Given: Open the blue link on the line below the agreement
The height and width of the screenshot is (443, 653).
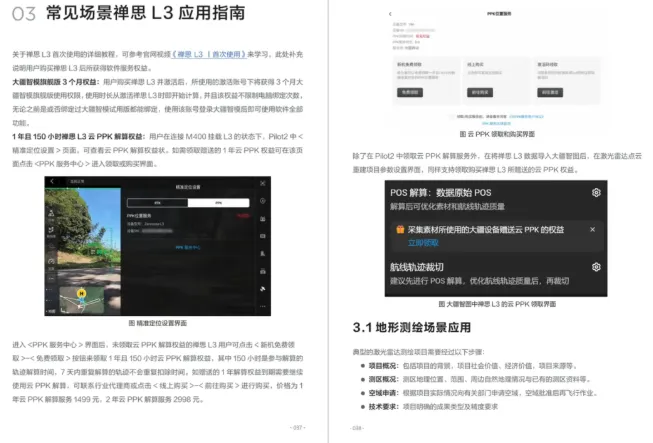Looking at the screenshot, I should click(x=496, y=123).
